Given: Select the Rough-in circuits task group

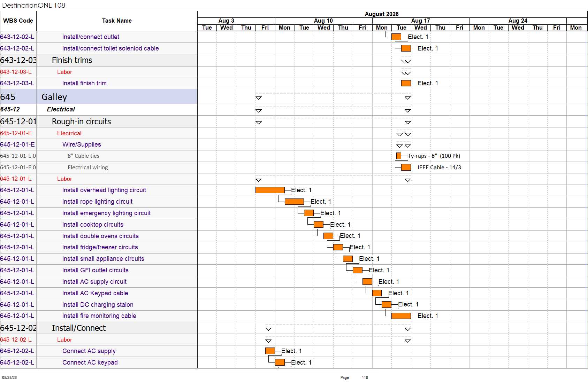Looking at the screenshot, I should point(99,122).
